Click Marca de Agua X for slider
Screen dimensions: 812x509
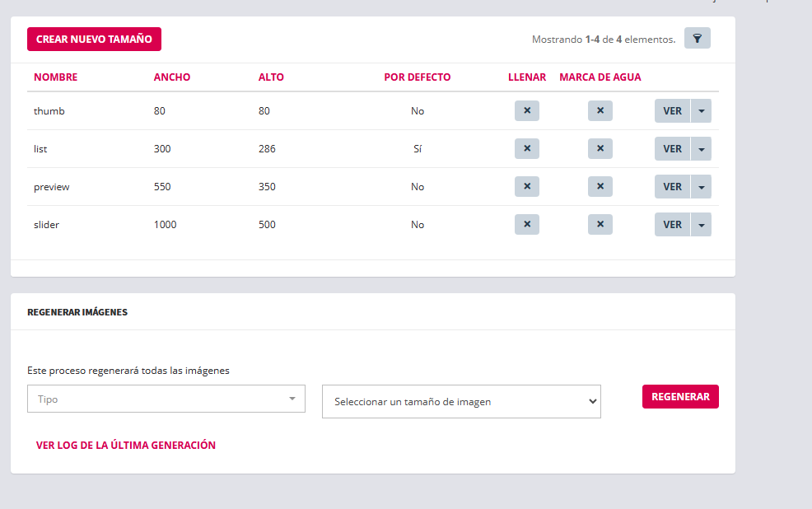tap(600, 225)
